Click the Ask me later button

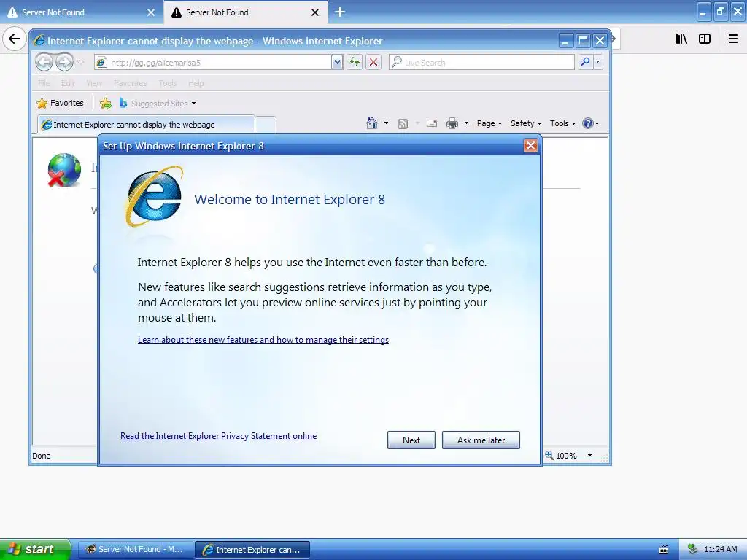tap(481, 440)
